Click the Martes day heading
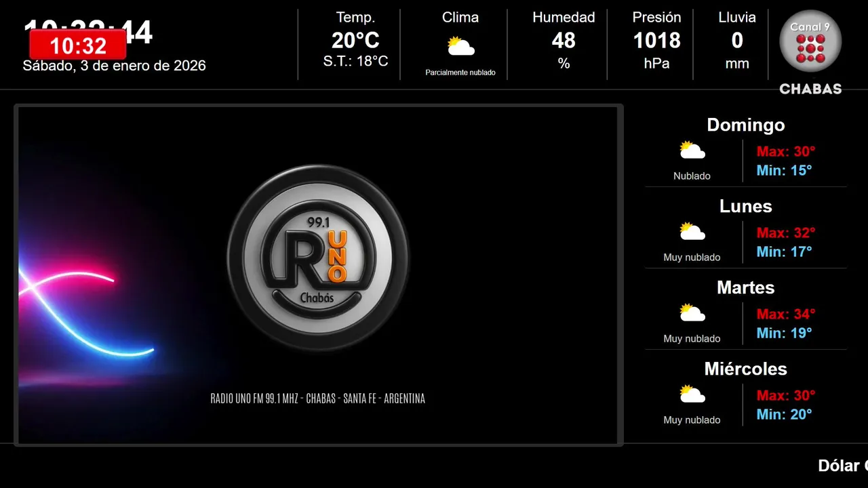Image resolution: width=868 pixels, height=488 pixels. 746,287
